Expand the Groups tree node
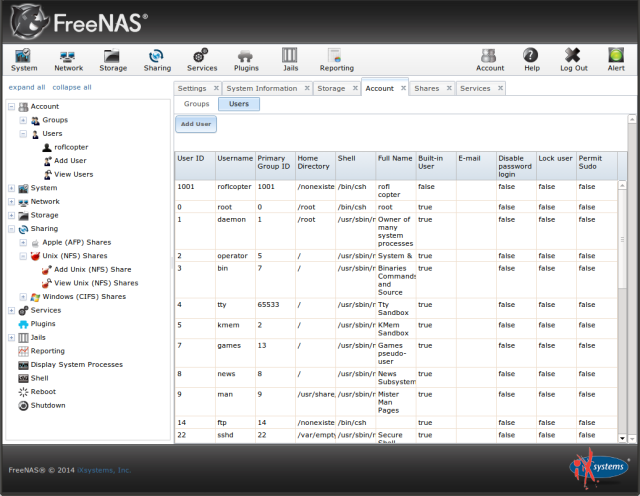The image size is (640, 496). click(23, 120)
